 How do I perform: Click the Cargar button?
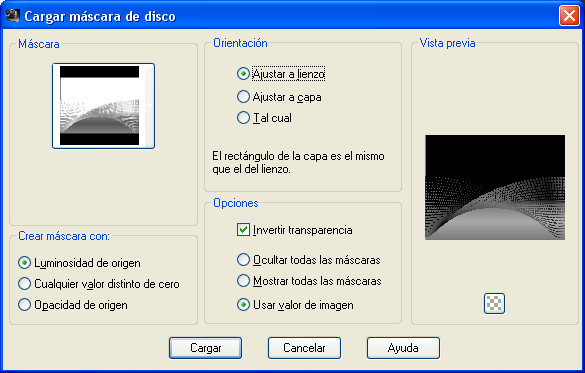pyautogui.click(x=205, y=348)
